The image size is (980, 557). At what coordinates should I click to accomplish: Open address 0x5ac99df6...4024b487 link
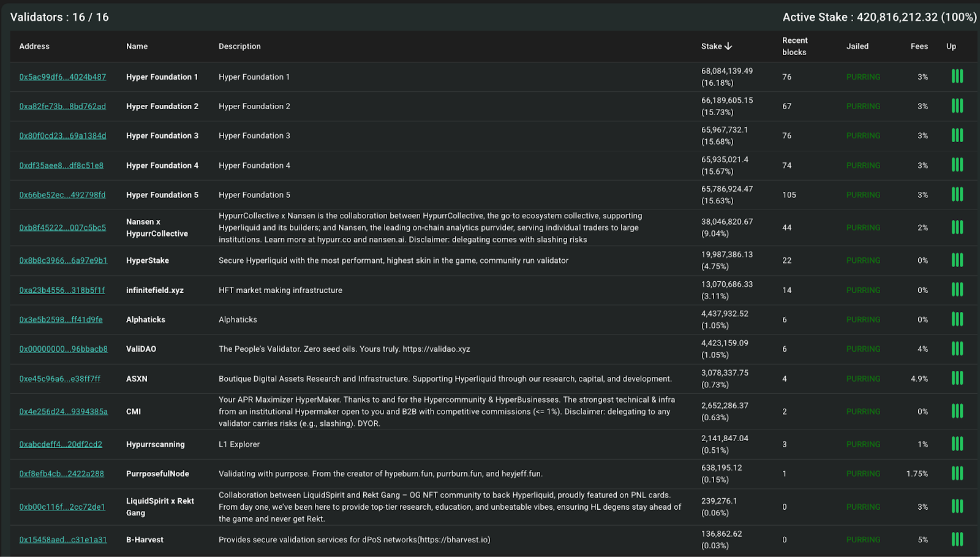pyautogui.click(x=62, y=77)
